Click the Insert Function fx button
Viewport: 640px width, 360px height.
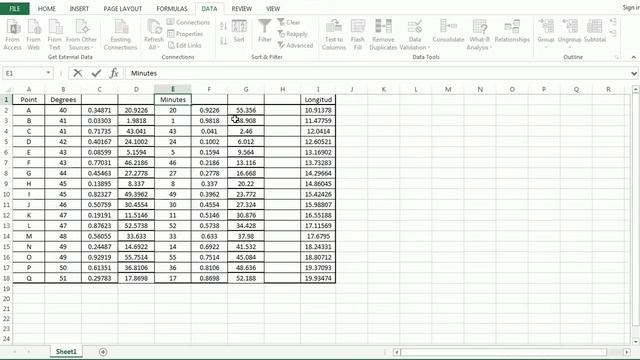click(114, 73)
